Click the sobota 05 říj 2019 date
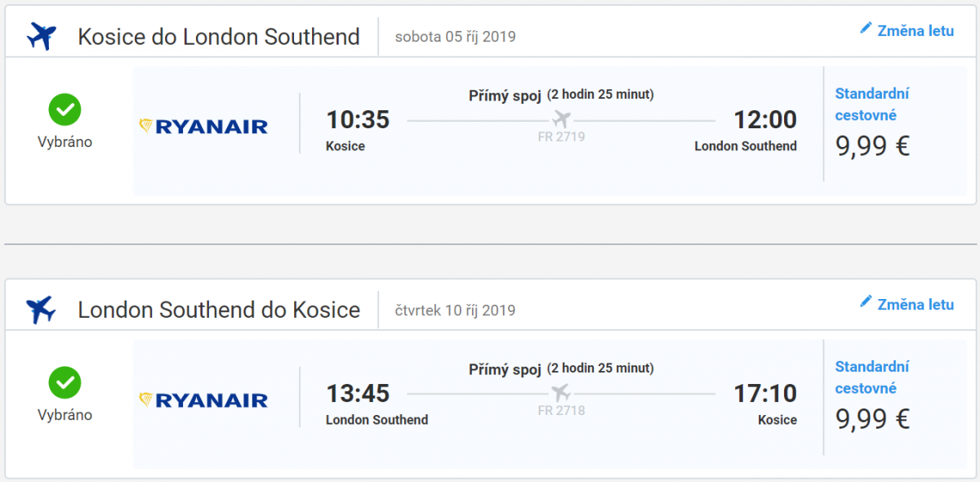The height and width of the screenshot is (482, 980). click(x=455, y=37)
